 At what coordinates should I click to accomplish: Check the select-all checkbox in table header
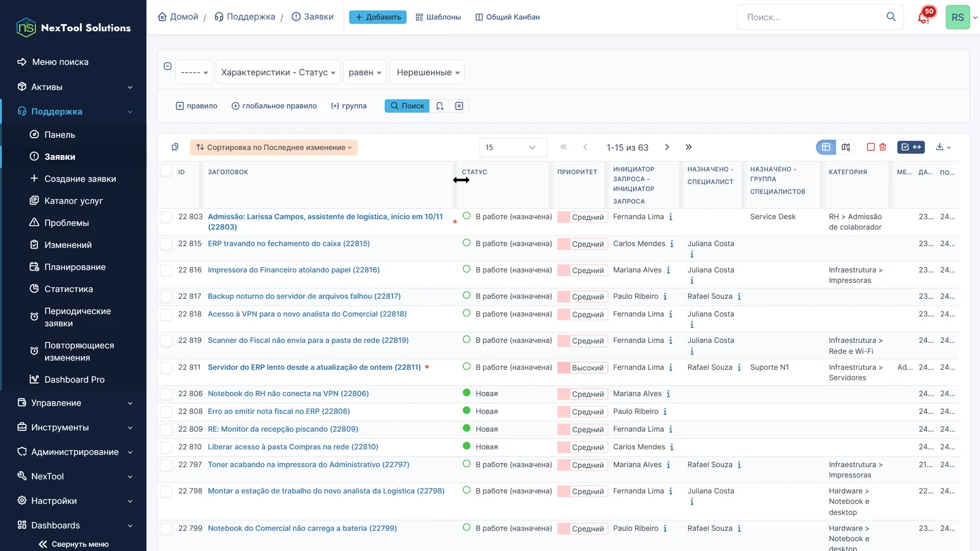166,170
